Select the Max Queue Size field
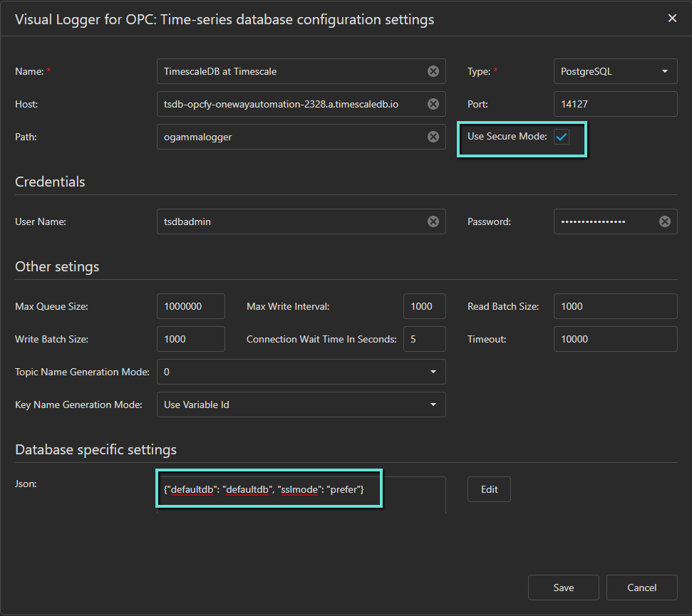The width and height of the screenshot is (692, 616). 190,306
